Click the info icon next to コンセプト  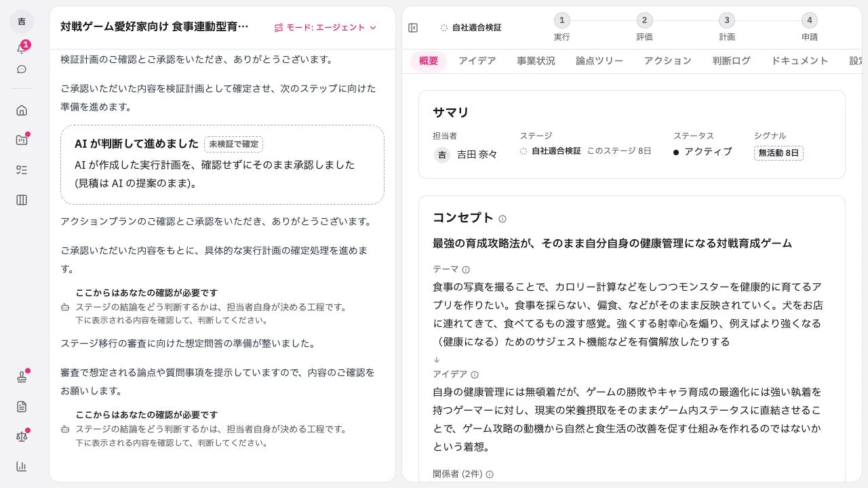(502, 219)
